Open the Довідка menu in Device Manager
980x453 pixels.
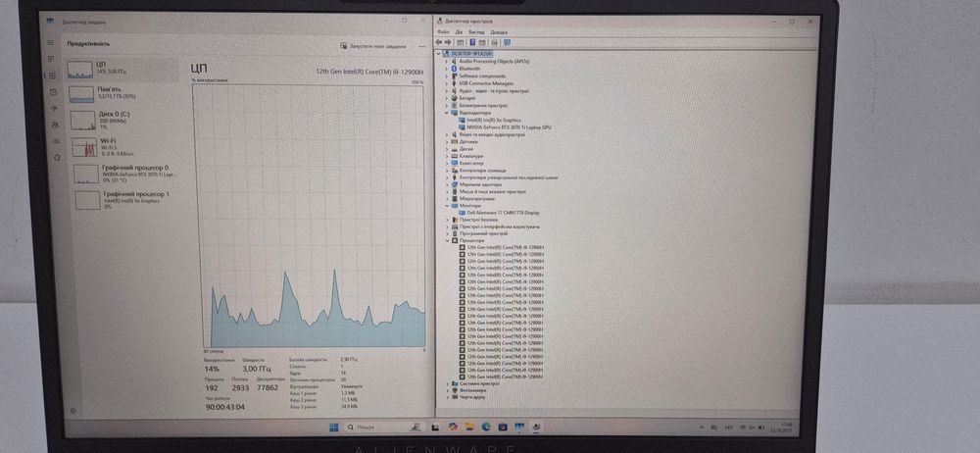point(499,32)
